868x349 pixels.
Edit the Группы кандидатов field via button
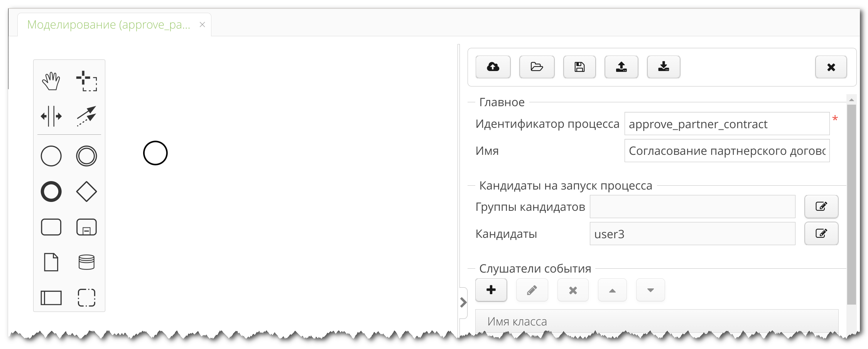tap(821, 207)
